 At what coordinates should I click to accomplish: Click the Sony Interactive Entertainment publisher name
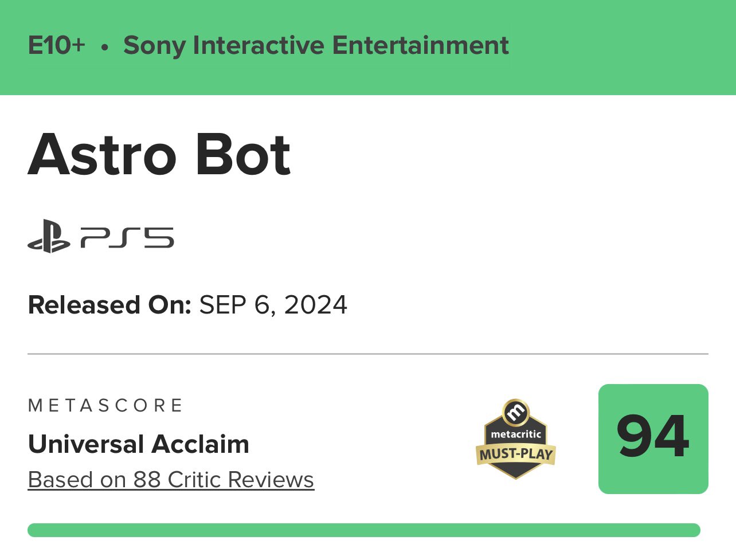pyautogui.click(x=316, y=45)
